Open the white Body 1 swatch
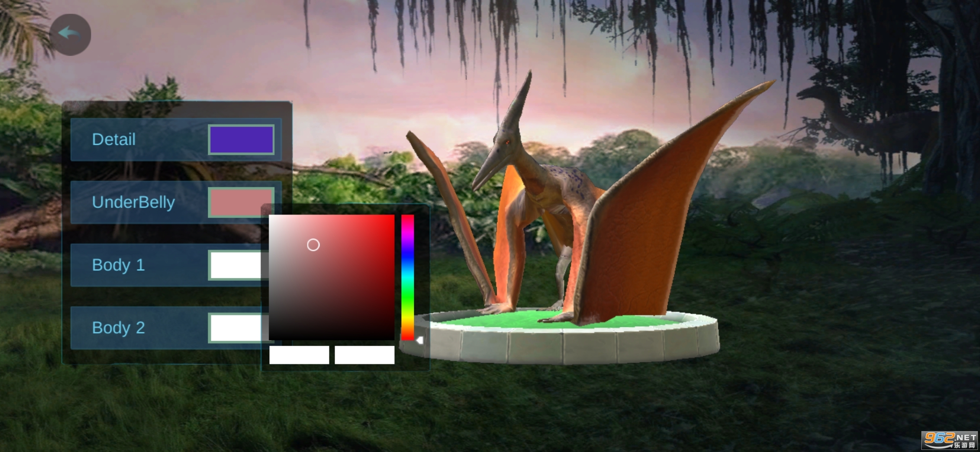This screenshot has width=980, height=452. 235,265
